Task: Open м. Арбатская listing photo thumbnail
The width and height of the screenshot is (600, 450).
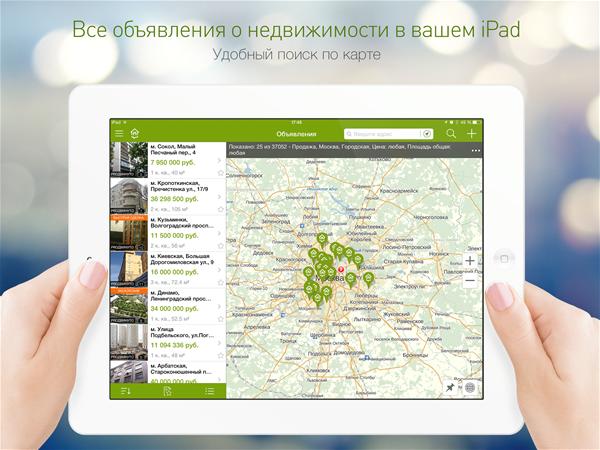Action: point(129,372)
